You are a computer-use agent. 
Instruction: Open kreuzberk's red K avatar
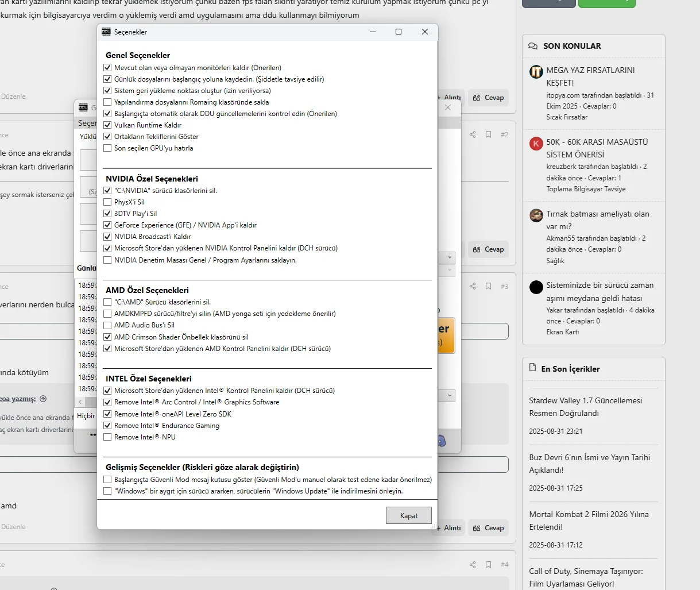pyautogui.click(x=536, y=144)
